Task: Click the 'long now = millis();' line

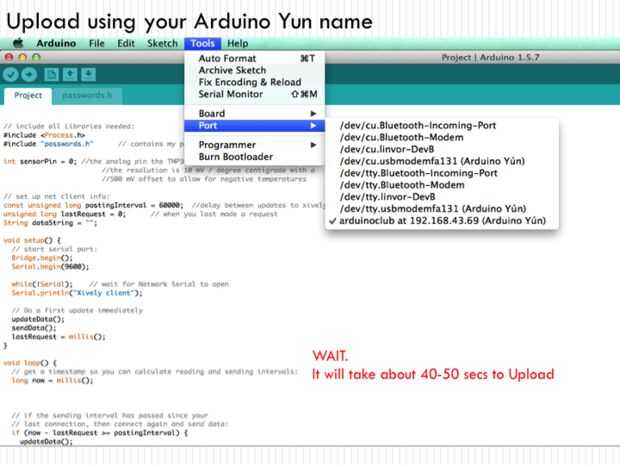Action: click(x=53, y=380)
